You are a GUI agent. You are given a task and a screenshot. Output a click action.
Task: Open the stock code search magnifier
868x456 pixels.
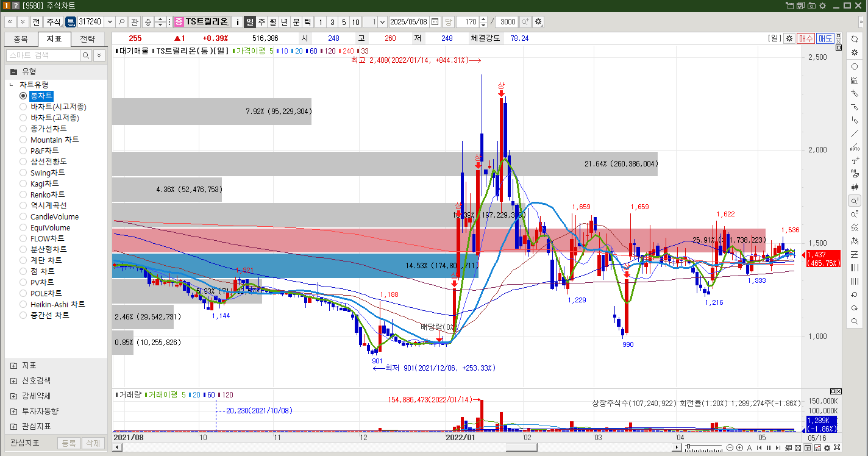pyautogui.click(x=121, y=21)
